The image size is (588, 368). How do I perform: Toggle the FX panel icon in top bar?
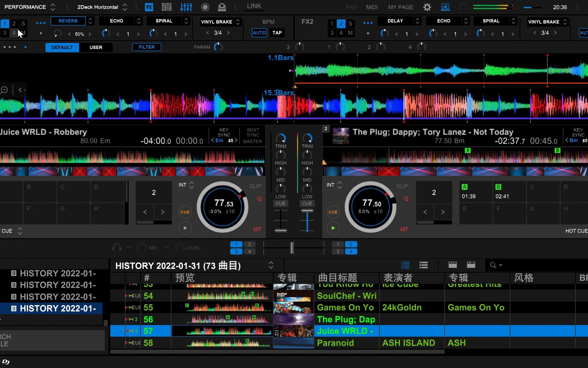149,7
